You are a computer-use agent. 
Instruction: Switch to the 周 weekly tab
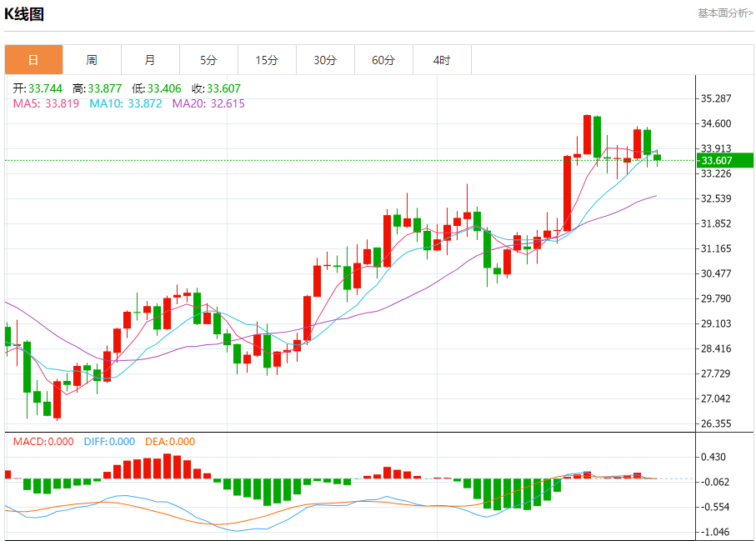coord(92,60)
